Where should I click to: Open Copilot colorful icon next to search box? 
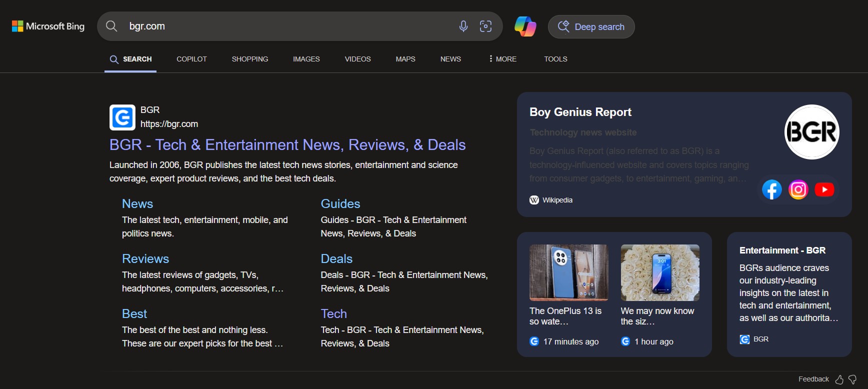[x=525, y=26]
